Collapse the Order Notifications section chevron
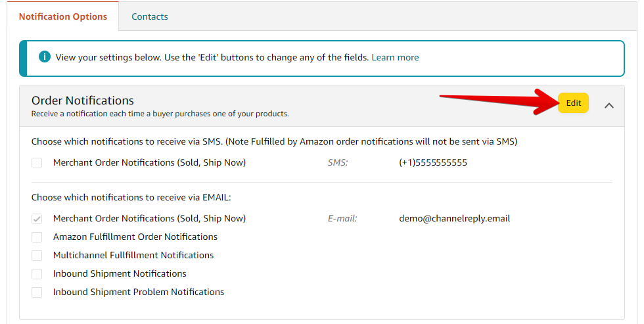Screen dimensions: 644x324 coord(609,106)
